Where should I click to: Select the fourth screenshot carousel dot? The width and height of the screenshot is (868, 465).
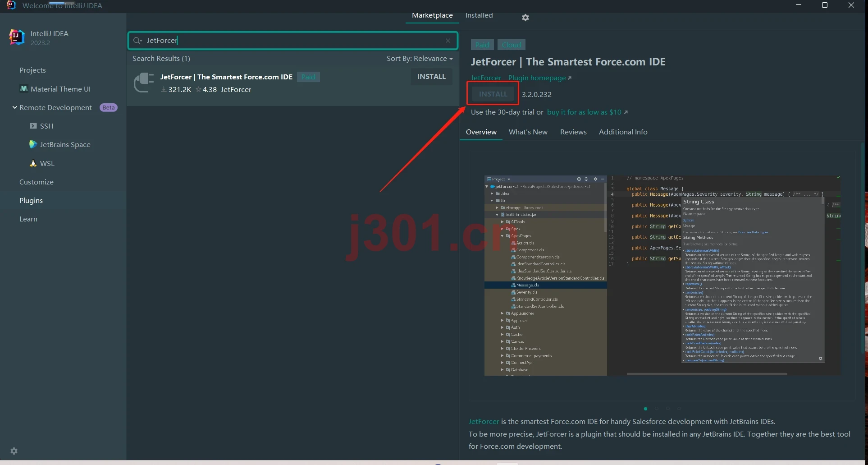pos(679,409)
